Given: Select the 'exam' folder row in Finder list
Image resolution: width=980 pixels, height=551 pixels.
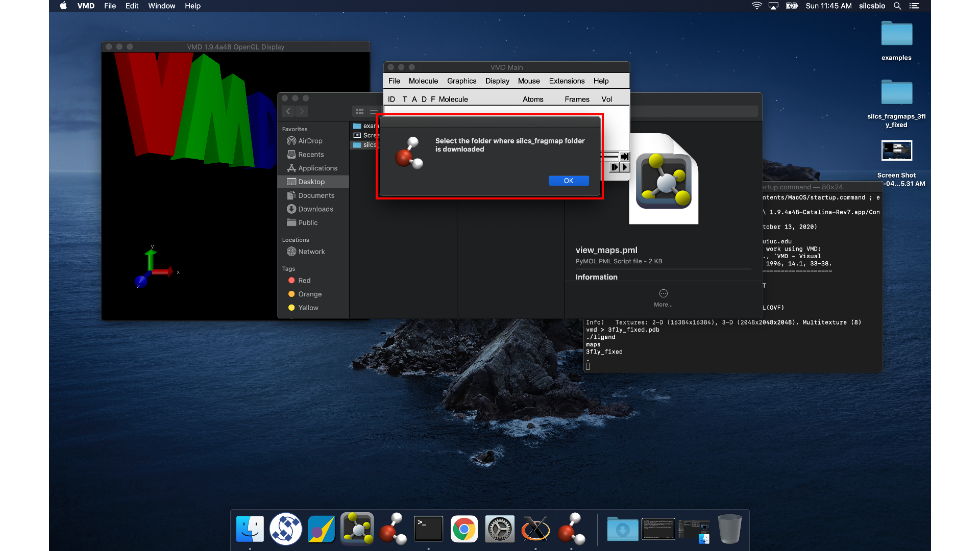Looking at the screenshot, I should click(x=365, y=126).
